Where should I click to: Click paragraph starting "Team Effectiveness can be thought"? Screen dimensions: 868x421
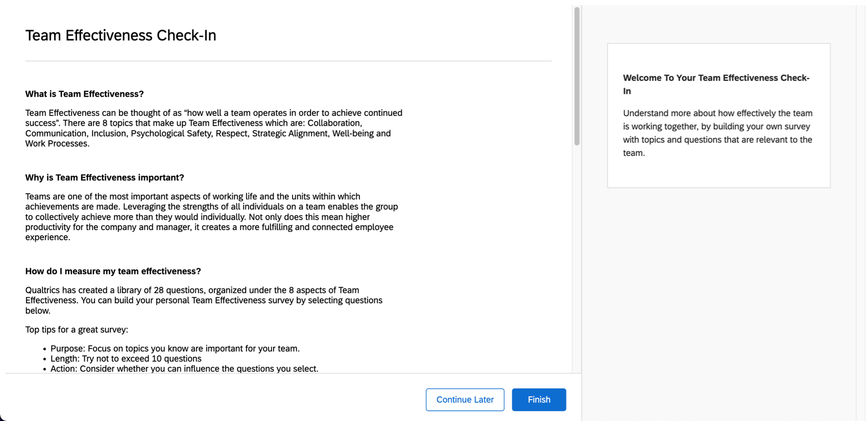coord(213,128)
